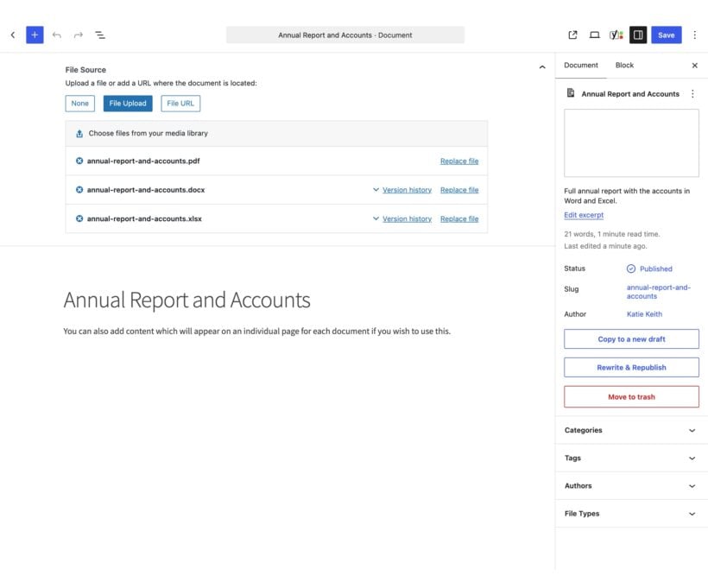Select the File URL source option
The image size is (708, 588).
180,104
